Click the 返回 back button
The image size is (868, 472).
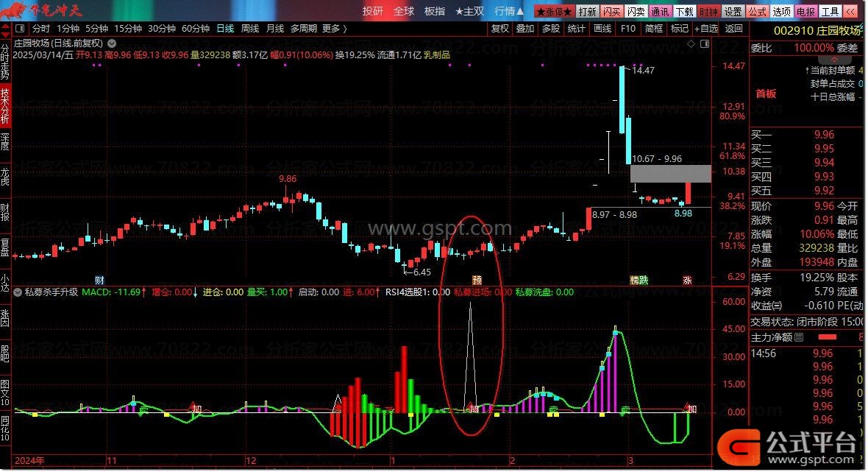coord(733,28)
